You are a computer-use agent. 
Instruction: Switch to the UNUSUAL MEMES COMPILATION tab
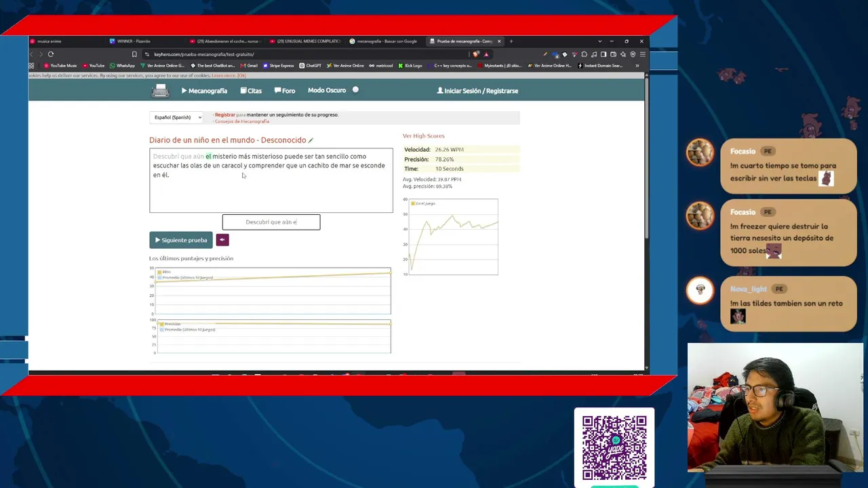305,41
